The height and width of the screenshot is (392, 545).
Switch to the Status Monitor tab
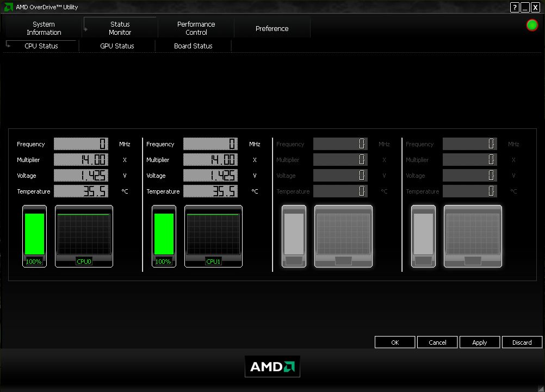coord(120,28)
